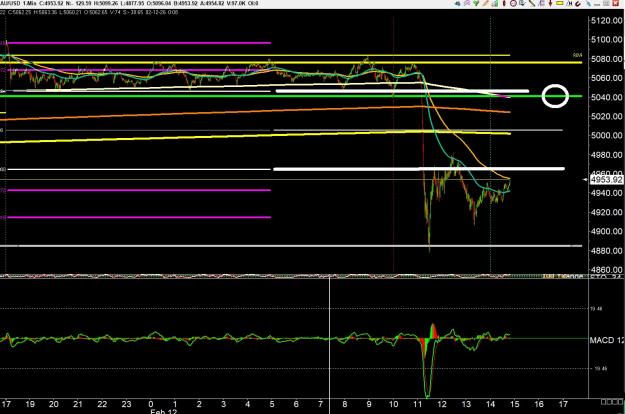625x414 pixels.
Task: Select the pencil drawing tool icon
Action: click(x=485, y=3)
